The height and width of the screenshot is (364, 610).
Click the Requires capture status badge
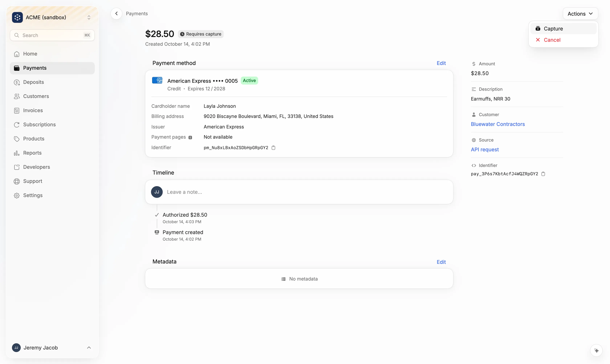click(x=201, y=34)
